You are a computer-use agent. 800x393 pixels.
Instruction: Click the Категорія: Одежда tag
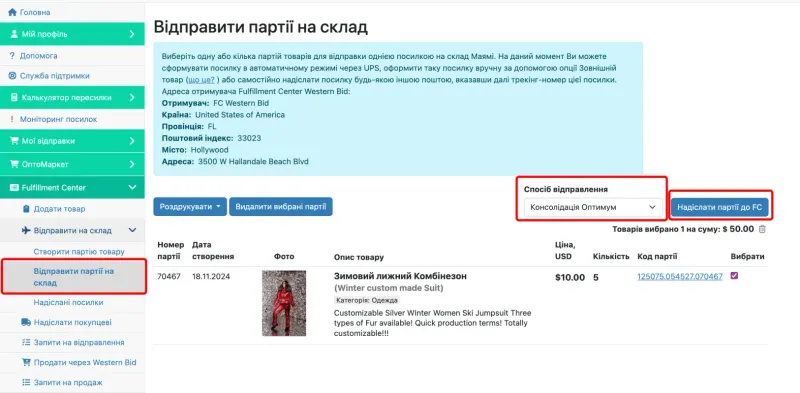point(366,300)
